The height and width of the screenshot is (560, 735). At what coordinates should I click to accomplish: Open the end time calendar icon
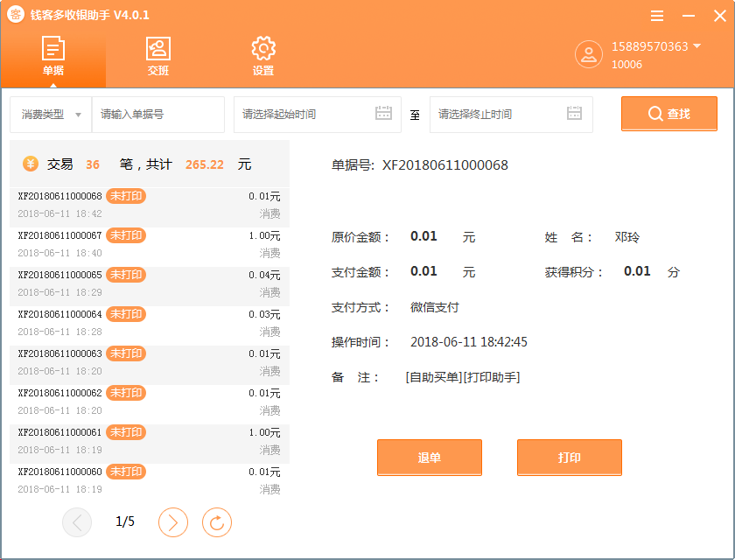[574, 113]
